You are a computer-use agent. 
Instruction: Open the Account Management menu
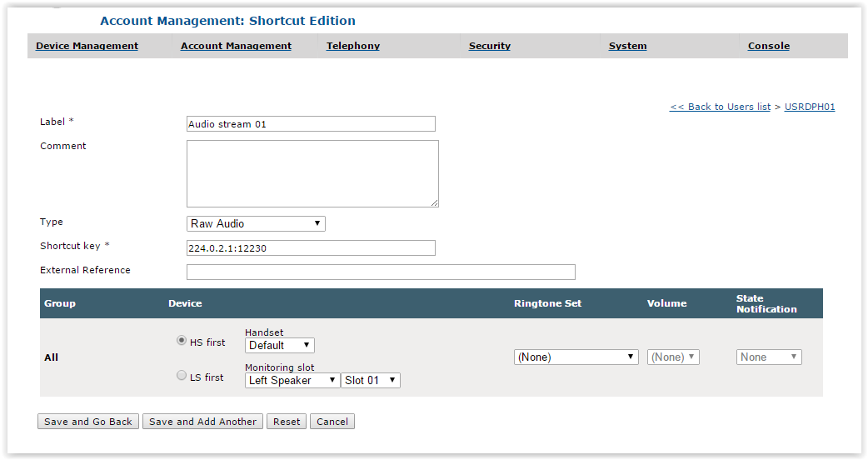[236, 46]
